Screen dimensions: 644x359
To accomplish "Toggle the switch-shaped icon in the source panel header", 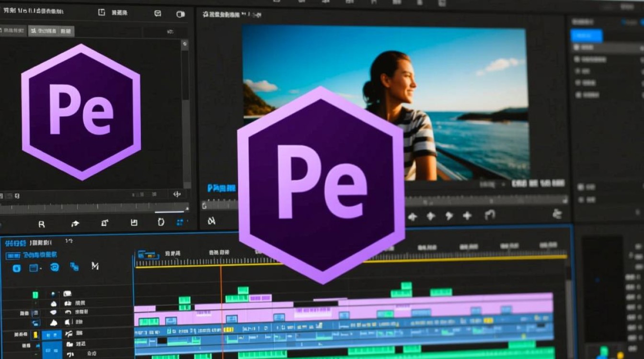I will click(181, 14).
